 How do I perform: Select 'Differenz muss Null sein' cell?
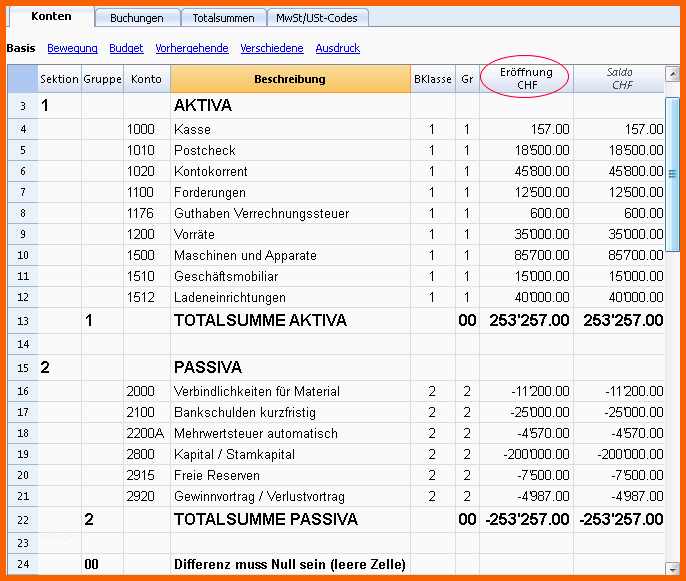[x=290, y=564]
